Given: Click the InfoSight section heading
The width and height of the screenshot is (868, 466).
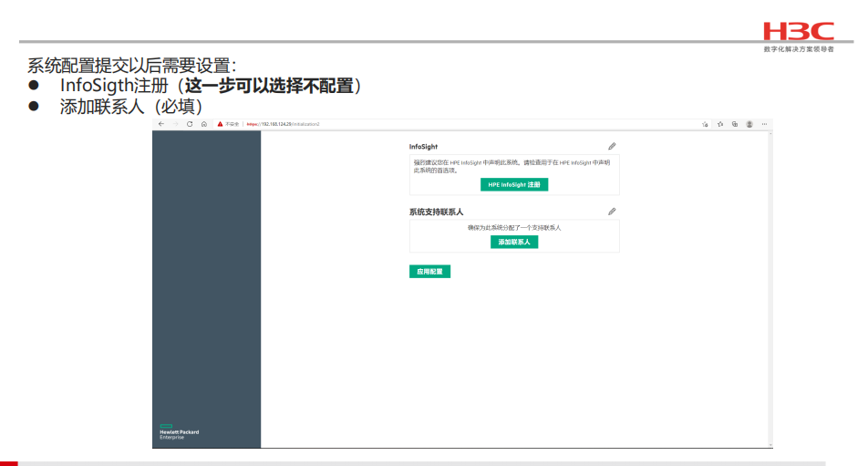Looking at the screenshot, I should click(423, 147).
